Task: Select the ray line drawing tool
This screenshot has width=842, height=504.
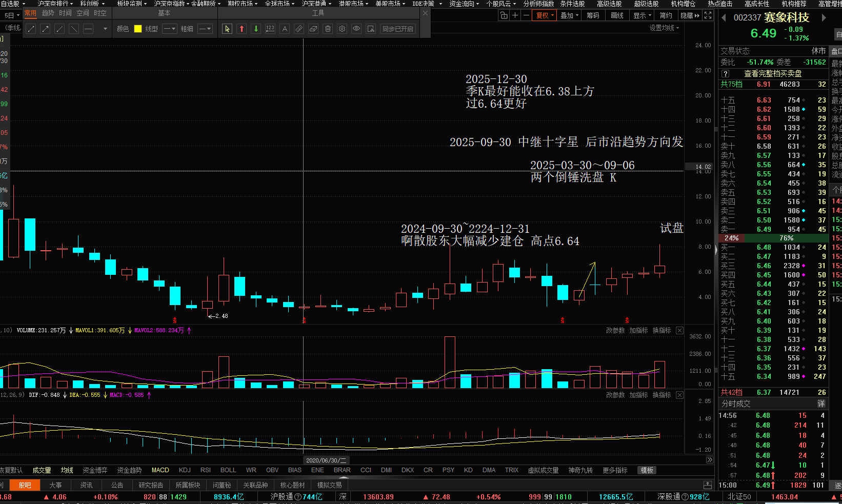Action: [x=59, y=29]
